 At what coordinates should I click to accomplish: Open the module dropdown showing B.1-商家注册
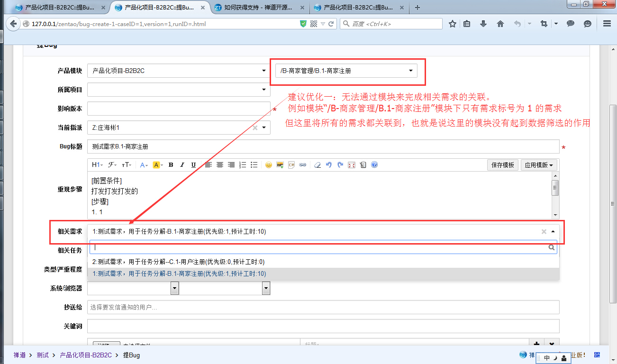pos(346,71)
